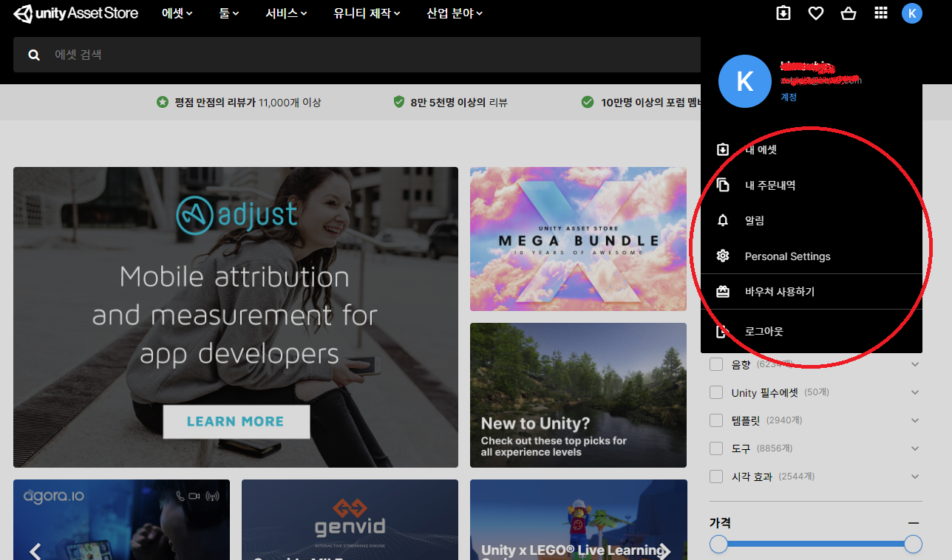Select 내 주문내역 in account menu

click(x=812, y=185)
